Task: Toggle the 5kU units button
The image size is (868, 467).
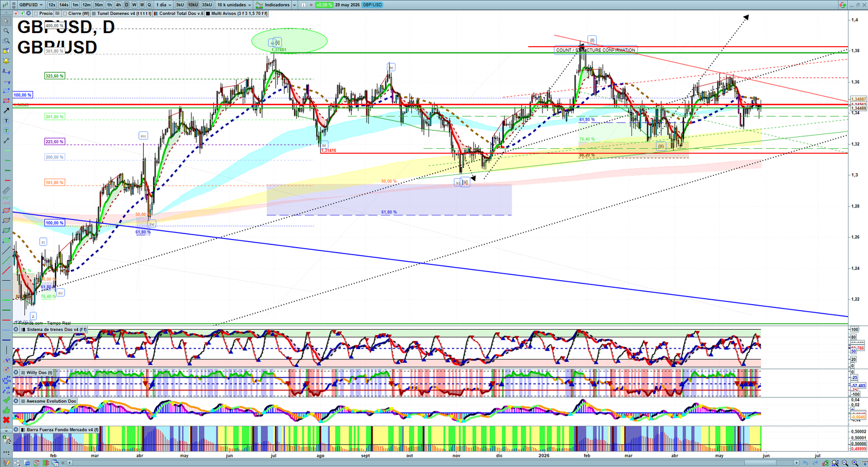Action: pyautogui.click(x=180, y=5)
